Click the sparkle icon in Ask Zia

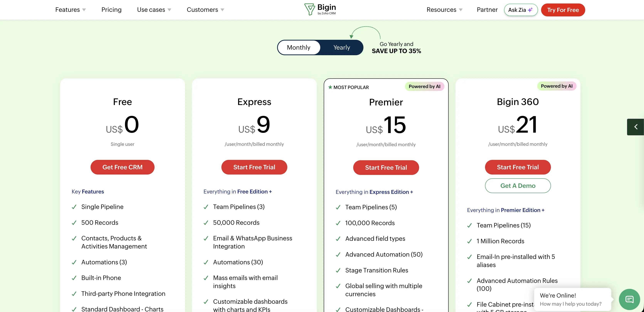coord(530,10)
